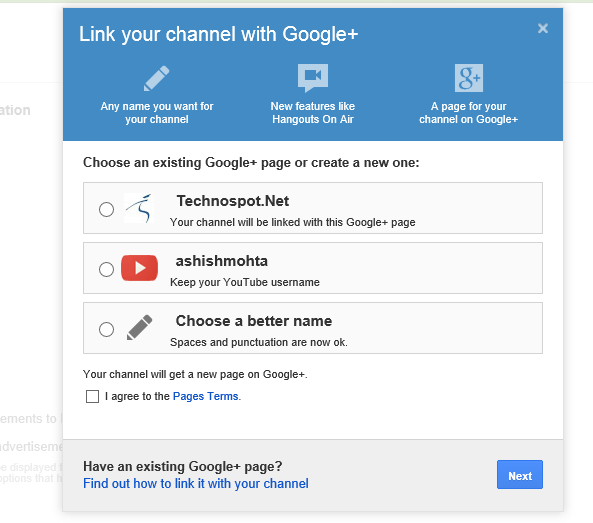Click the 'Technospot.Net' option title
593x523 pixels.
coord(233,201)
